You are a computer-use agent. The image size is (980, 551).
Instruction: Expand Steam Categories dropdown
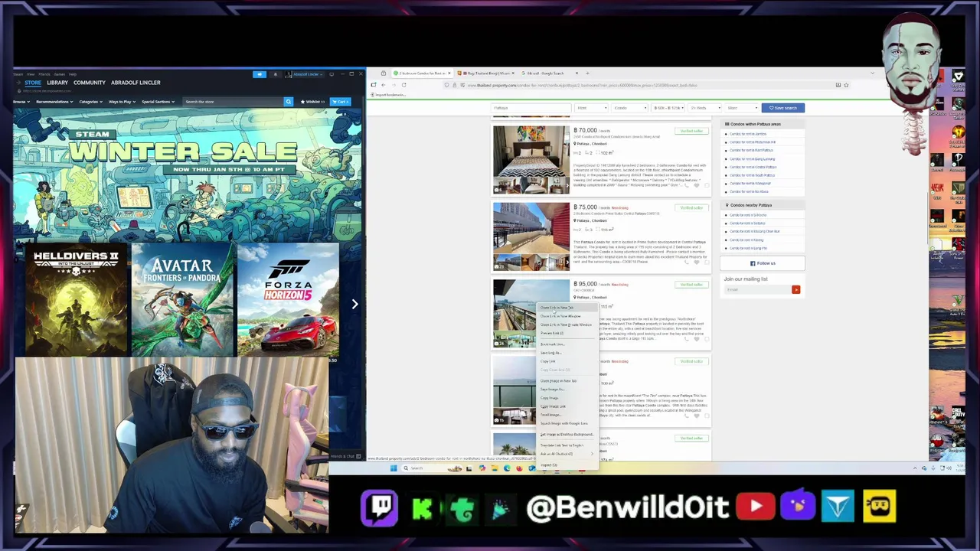tap(90, 102)
